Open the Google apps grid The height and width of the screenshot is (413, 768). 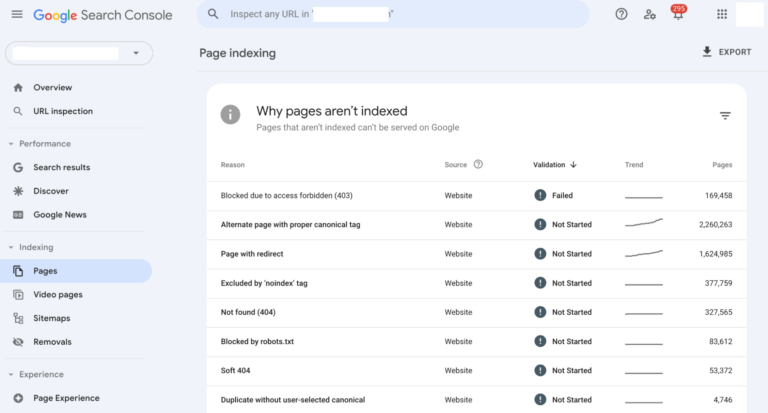tap(722, 14)
